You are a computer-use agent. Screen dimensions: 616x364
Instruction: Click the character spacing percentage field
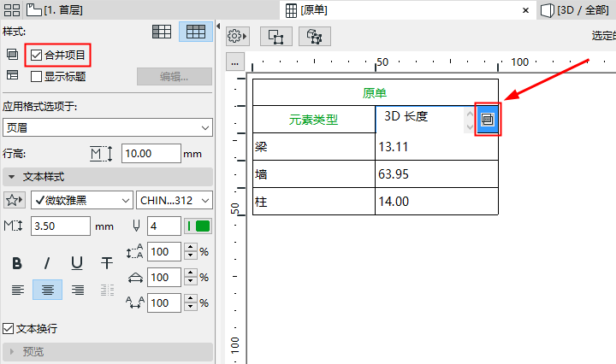tap(163, 303)
